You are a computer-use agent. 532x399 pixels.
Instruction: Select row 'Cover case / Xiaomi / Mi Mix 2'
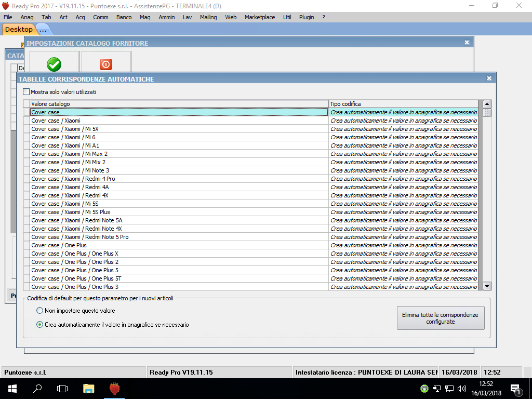(x=179, y=162)
